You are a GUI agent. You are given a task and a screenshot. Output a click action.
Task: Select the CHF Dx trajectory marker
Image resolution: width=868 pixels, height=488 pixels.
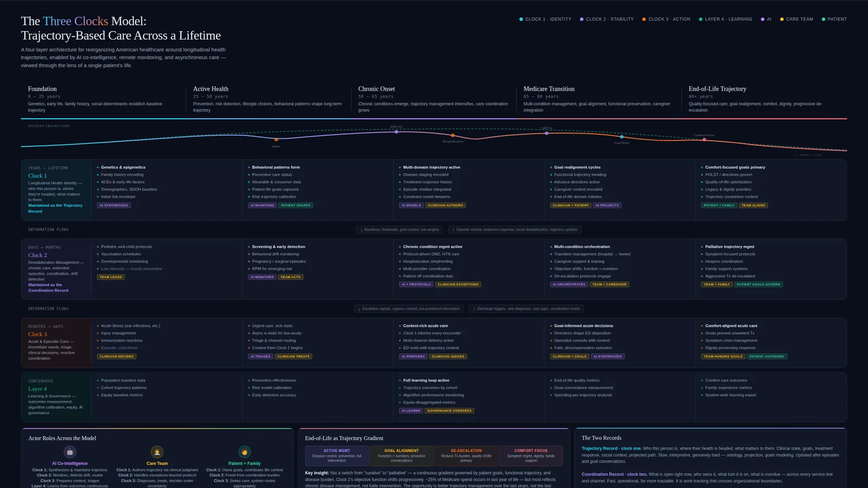click(546, 133)
